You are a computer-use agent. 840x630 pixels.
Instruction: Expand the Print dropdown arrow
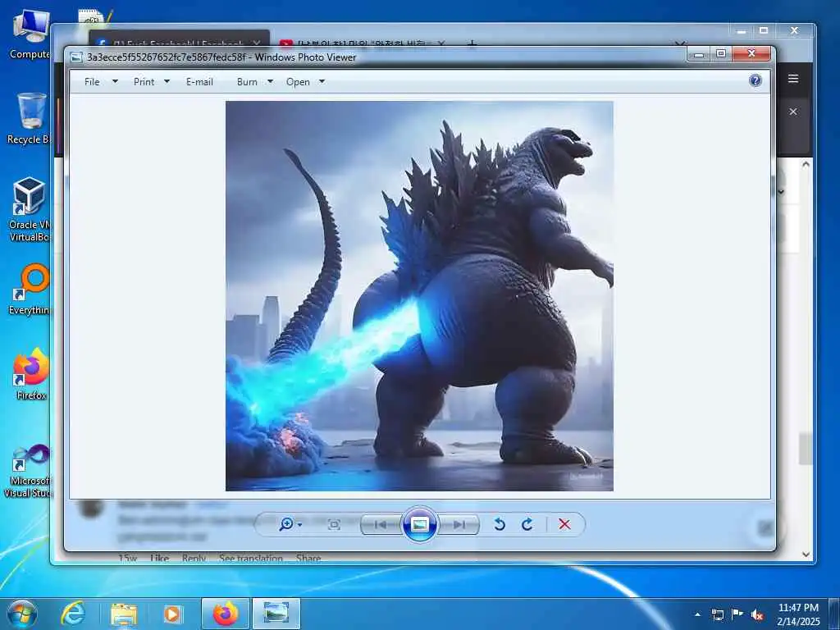pos(167,81)
